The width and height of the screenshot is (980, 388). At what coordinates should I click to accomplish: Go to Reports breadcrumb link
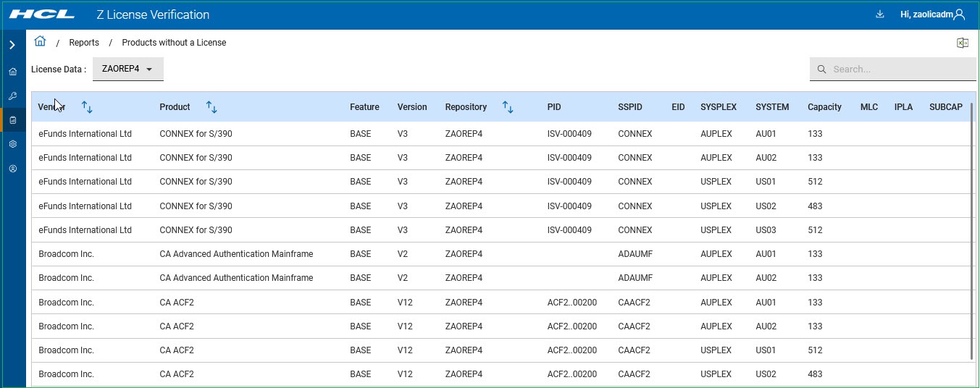[84, 43]
